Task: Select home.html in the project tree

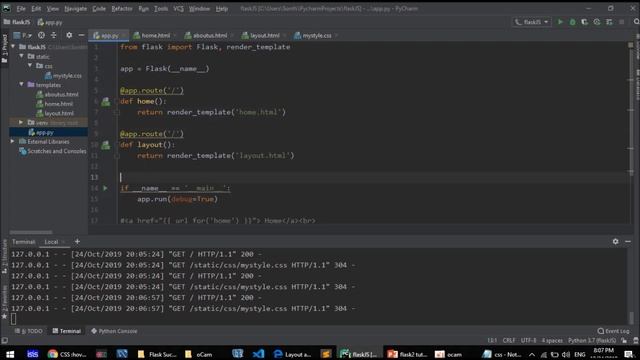Action: tap(55, 104)
